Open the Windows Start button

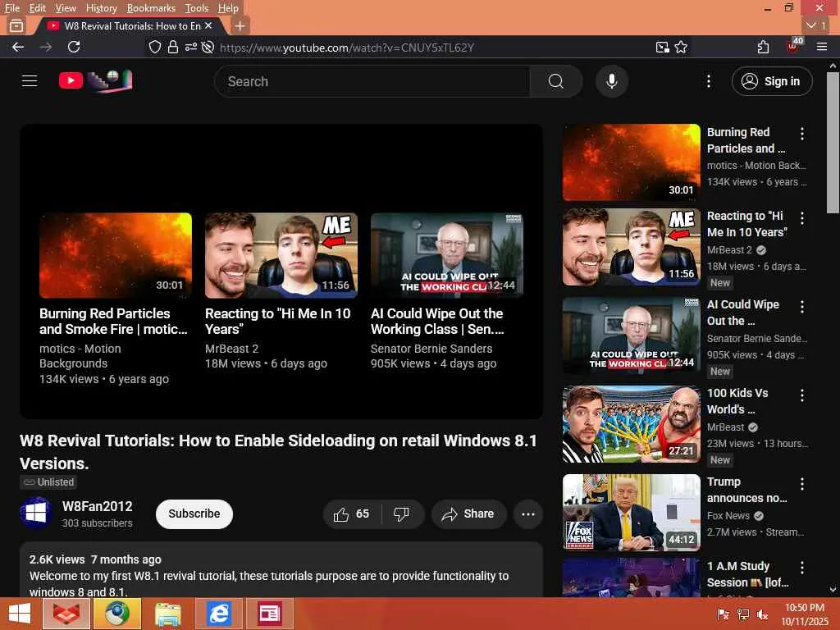click(x=20, y=614)
